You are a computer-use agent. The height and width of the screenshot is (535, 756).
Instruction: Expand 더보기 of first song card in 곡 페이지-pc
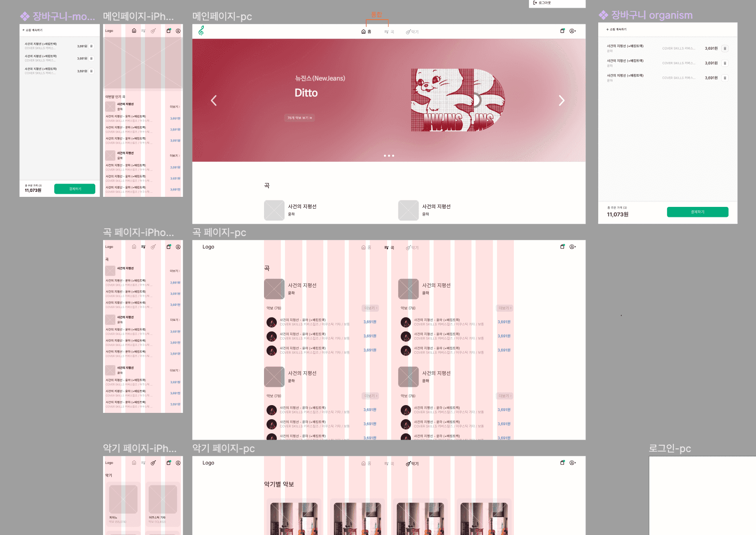coord(370,309)
